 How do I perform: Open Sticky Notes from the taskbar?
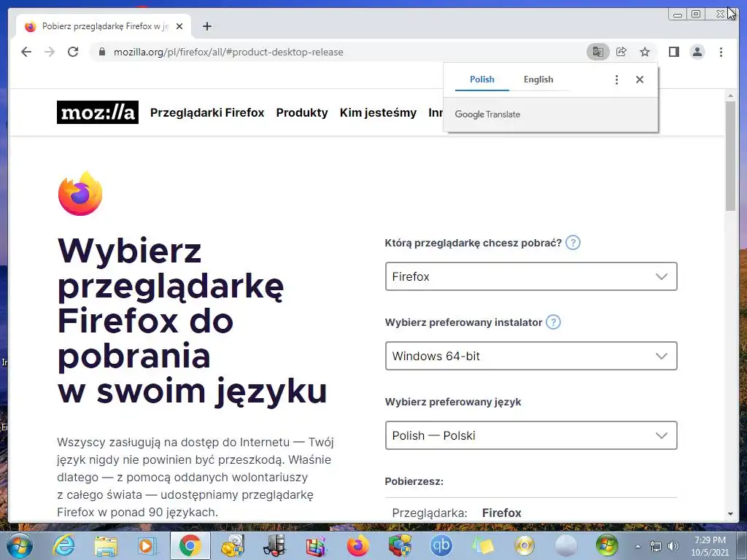tap(483, 545)
